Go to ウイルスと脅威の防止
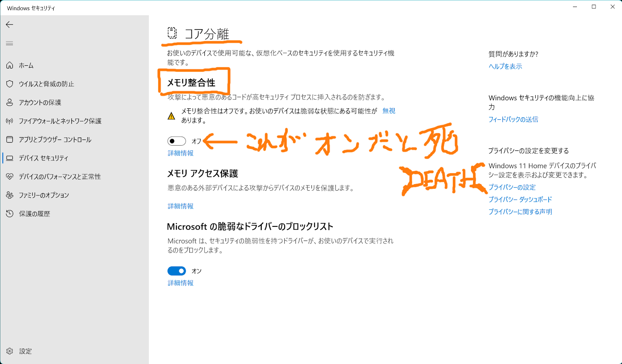Viewport: 622px width, 364px height. pyautogui.click(x=46, y=84)
